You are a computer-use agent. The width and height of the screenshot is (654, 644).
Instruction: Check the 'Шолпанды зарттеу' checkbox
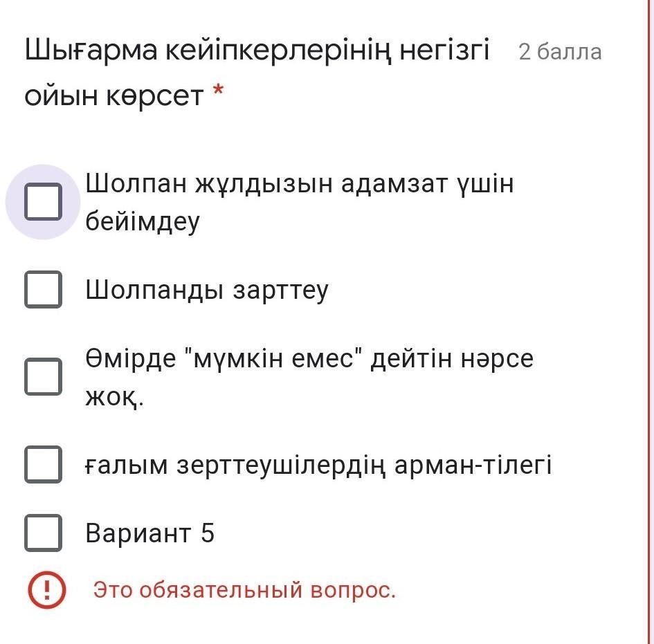[x=43, y=289]
